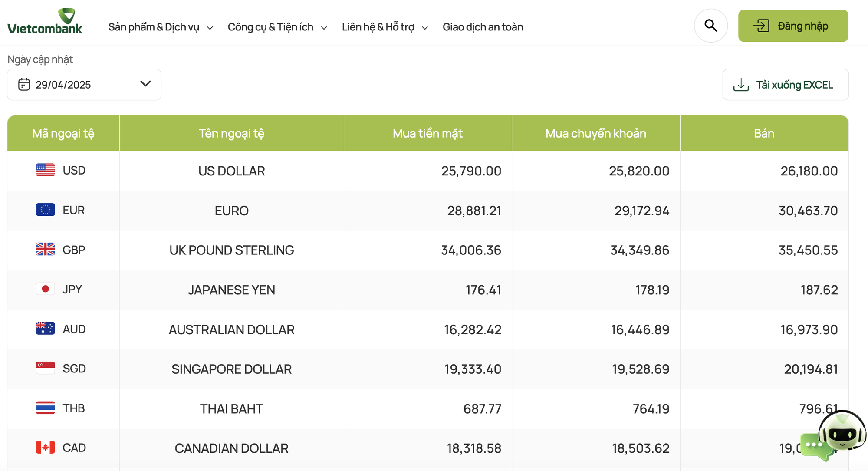868x471 pixels.
Task: Click the Singapore flag icon for SGD
Action: [45, 368]
